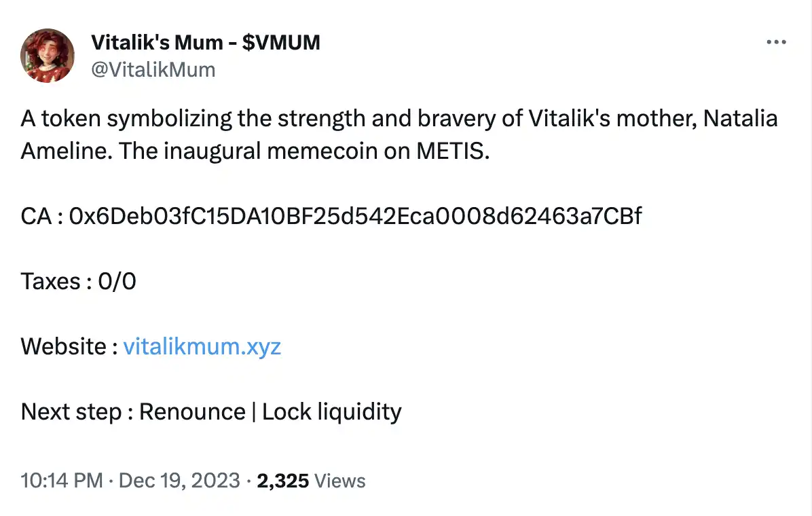Click the CA : label

pyautogui.click(x=42, y=217)
